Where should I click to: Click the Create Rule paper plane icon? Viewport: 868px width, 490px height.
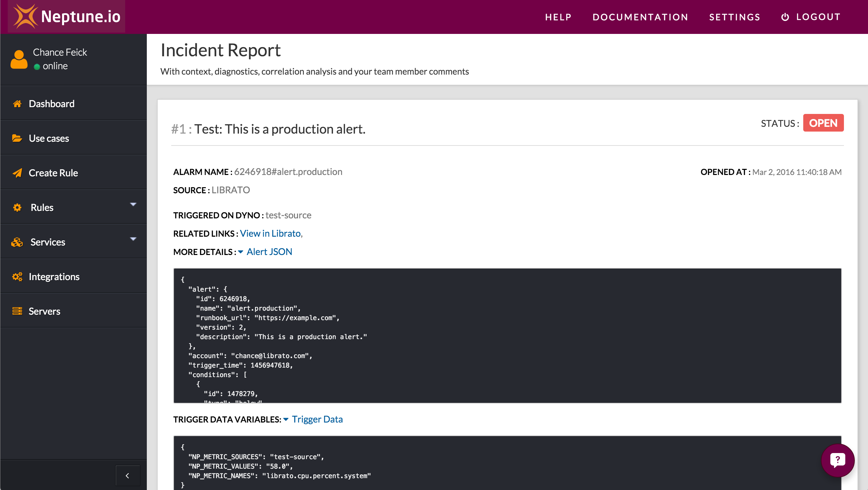(17, 173)
